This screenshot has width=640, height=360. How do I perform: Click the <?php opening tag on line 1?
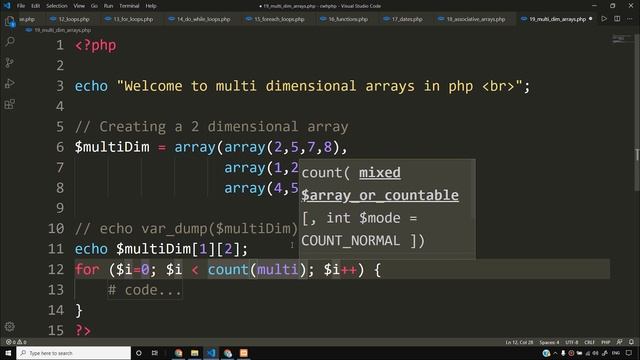[x=96, y=45]
